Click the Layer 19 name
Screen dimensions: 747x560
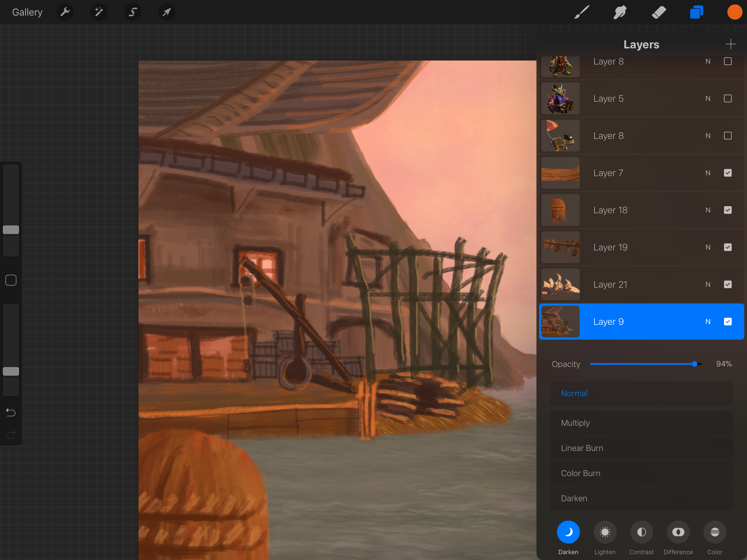point(610,247)
